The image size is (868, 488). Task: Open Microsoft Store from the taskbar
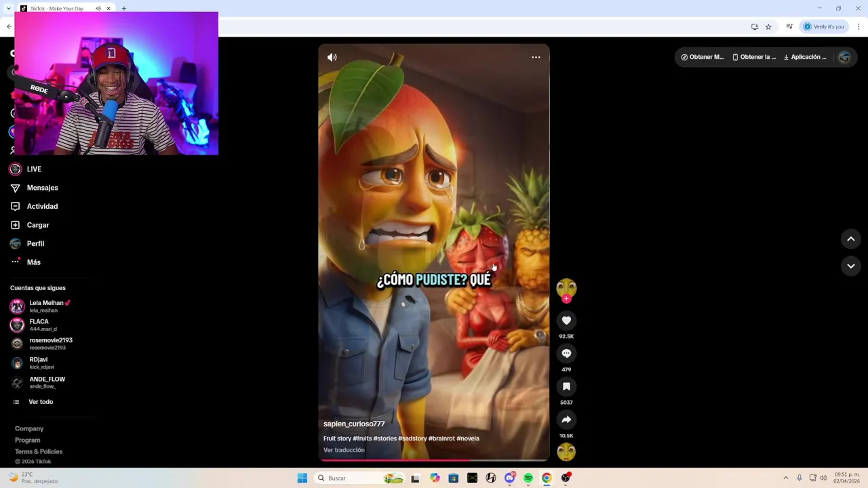coord(454,478)
